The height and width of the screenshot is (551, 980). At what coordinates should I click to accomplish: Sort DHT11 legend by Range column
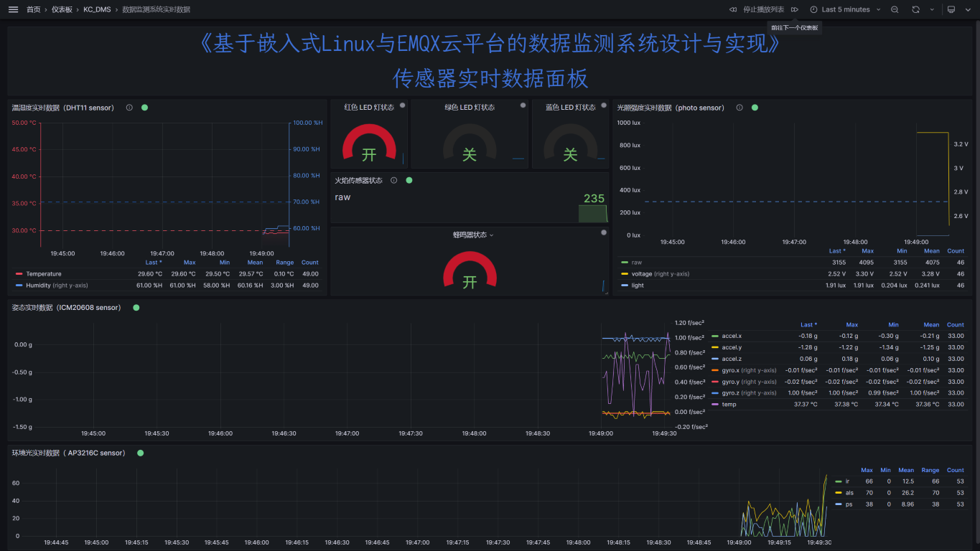coord(285,263)
